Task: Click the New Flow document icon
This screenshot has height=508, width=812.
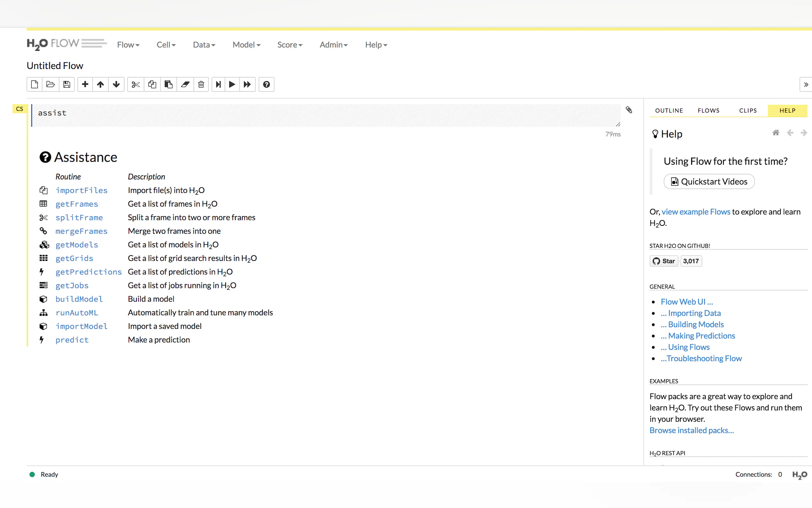Action: click(34, 84)
